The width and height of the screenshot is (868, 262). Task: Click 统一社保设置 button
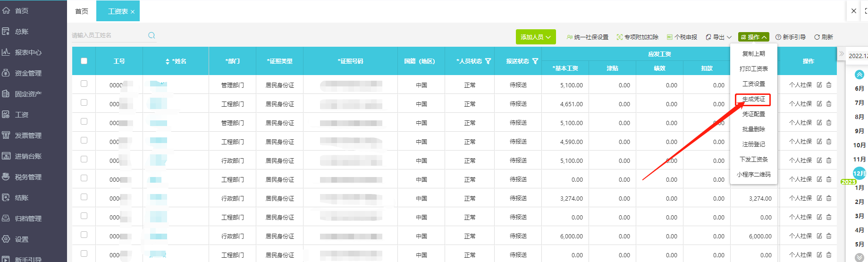pos(588,37)
